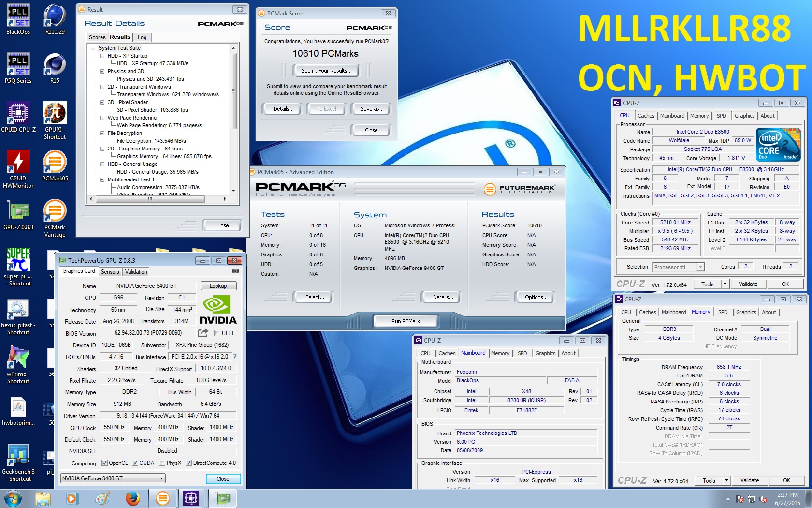
Task: Open Validation tab in GPU-Z
Action: pyautogui.click(x=136, y=272)
